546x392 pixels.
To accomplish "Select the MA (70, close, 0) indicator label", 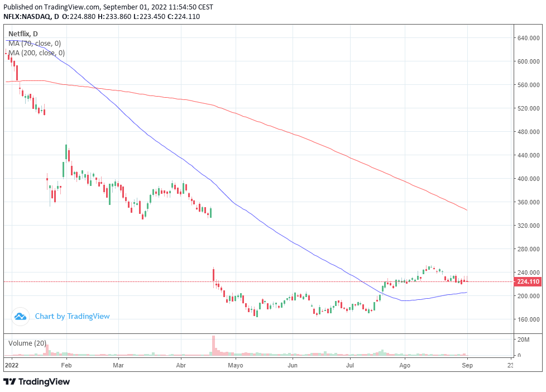I will pyautogui.click(x=35, y=43).
